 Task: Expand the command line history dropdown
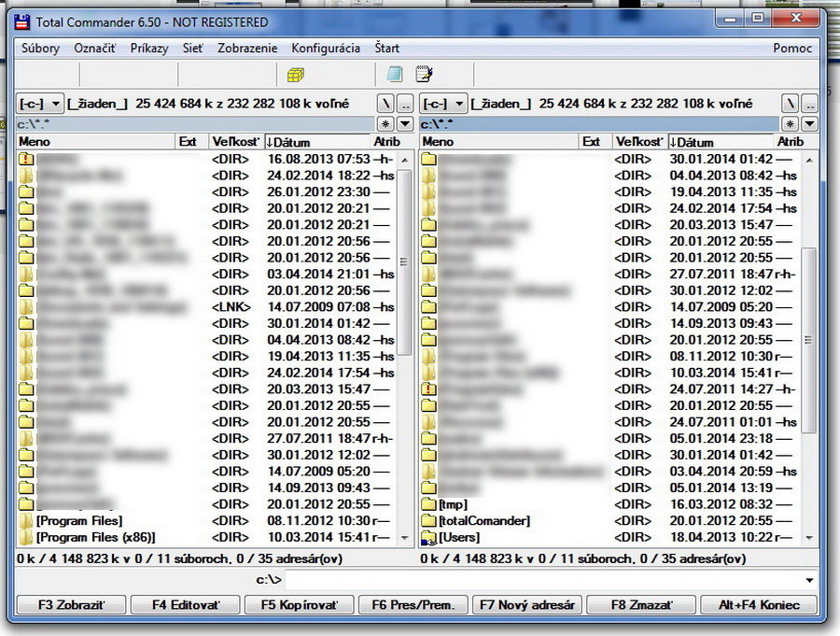click(809, 580)
